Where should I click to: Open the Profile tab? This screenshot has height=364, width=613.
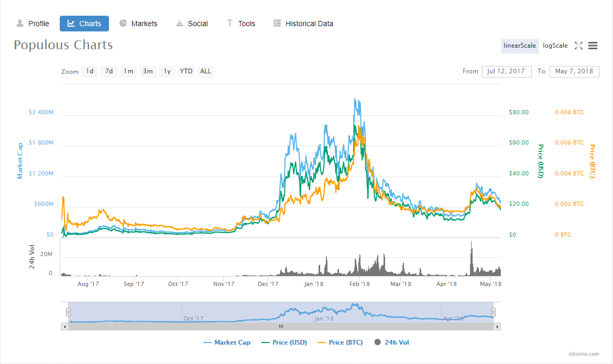32,24
